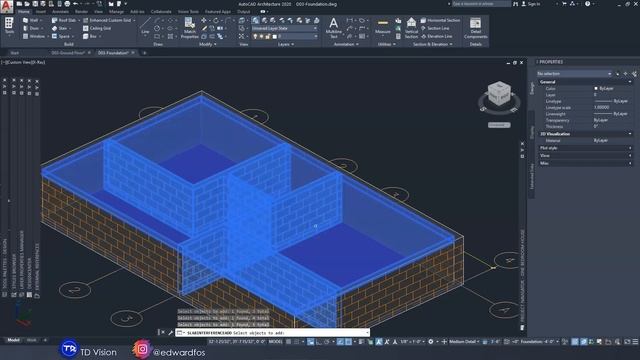This screenshot has height=360, width=640.
Task: Expand the Utilities panel dropdown
Action: tap(387, 44)
